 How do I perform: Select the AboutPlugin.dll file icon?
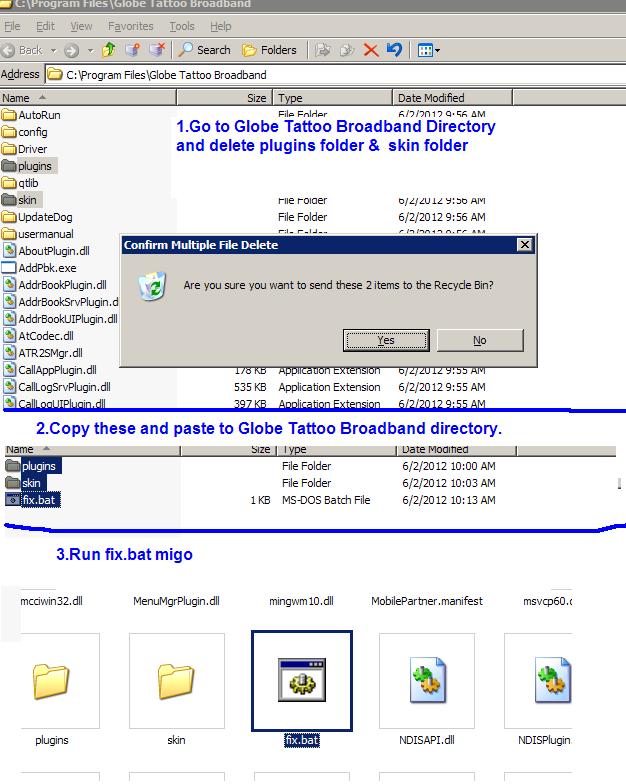[10, 250]
